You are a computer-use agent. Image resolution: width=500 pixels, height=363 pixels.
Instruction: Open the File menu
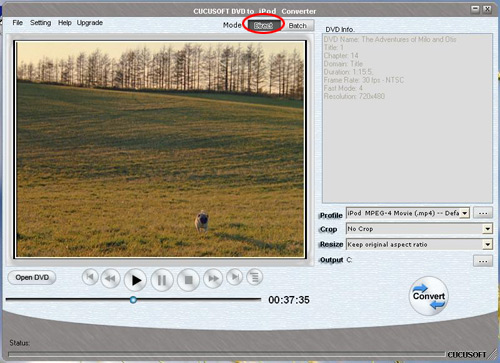point(18,23)
